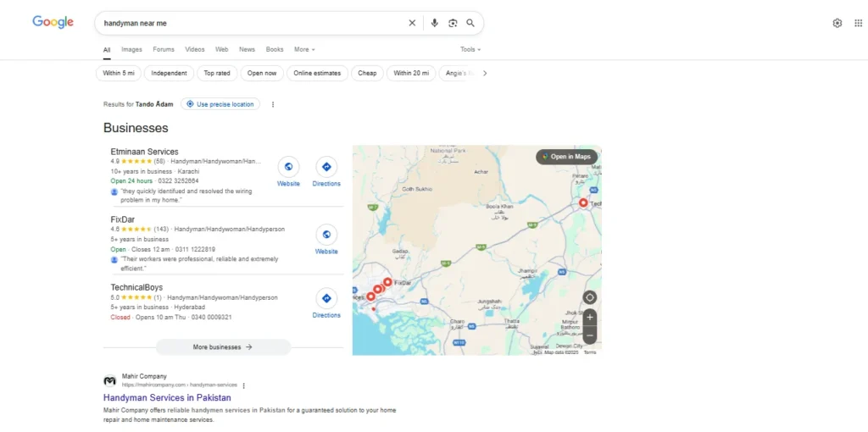Screen dimensions: 868x432
Task: Click the Businesses section heading
Action: click(136, 128)
